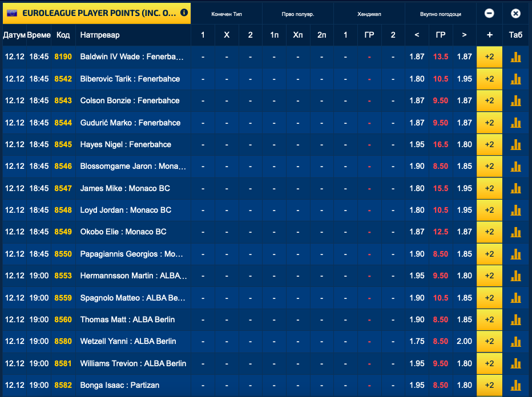Open stats chart for James Mike
The width and height of the screenshot is (532, 397).
pyautogui.click(x=515, y=188)
